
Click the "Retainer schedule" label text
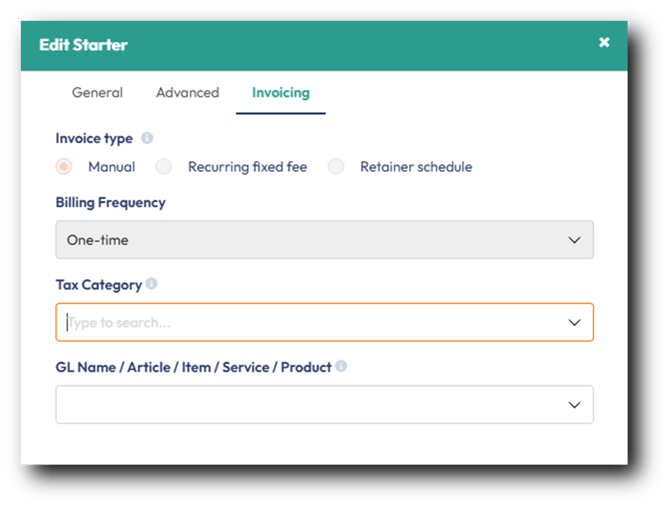click(x=416, y=167)
